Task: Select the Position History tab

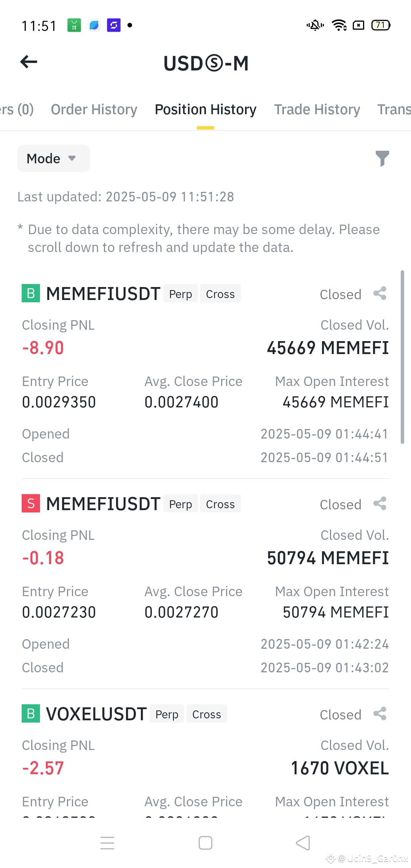Action: tap(205, 110)
